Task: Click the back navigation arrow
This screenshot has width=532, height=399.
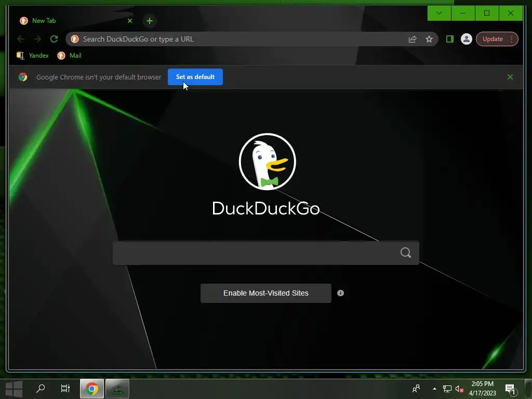Action: click(21, 39)
